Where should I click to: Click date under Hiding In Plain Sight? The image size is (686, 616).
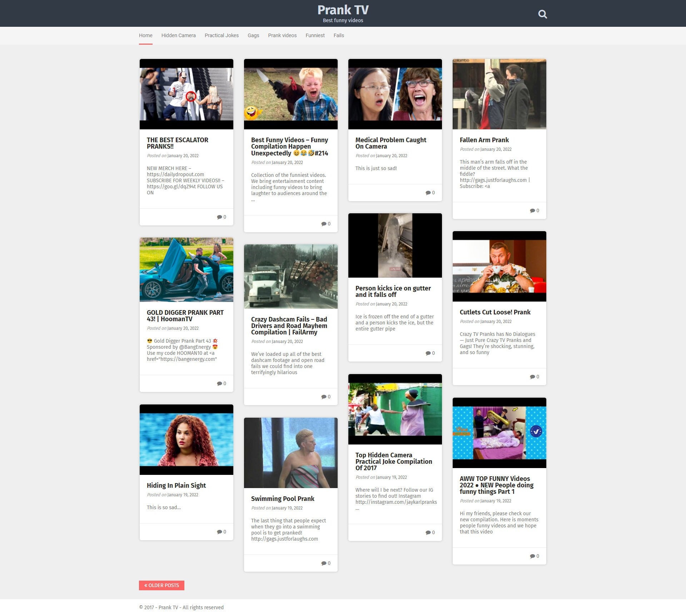pos(183,495)
